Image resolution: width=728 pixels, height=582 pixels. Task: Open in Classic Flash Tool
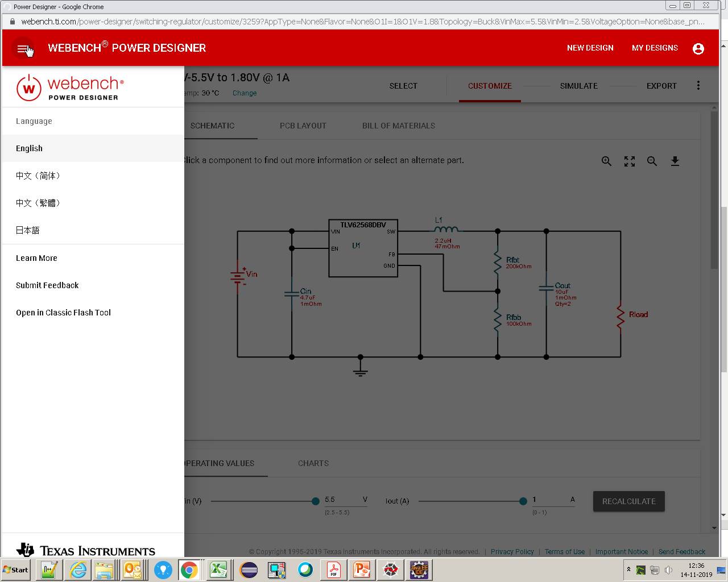tap(63, 312)
